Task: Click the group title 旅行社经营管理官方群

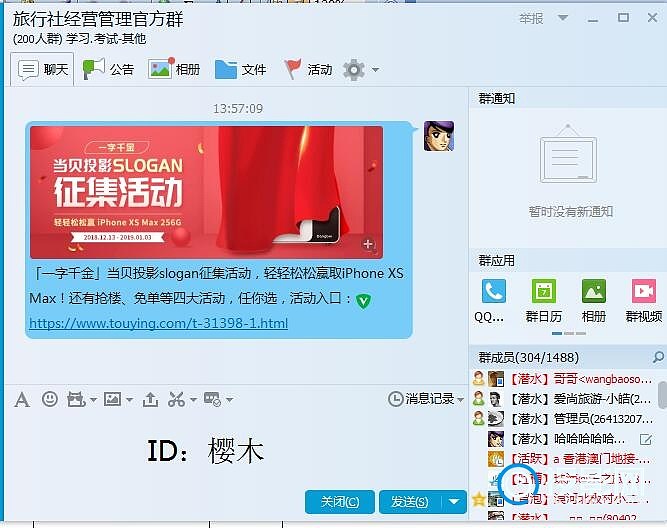Action: point(98,19)
